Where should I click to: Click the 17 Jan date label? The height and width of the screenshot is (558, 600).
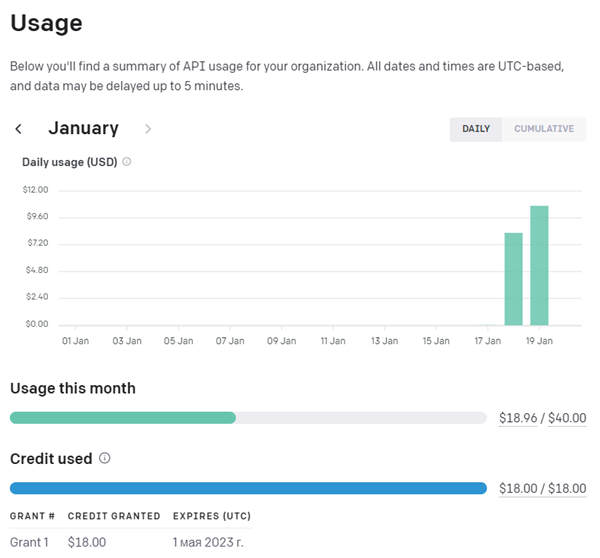(488, 341)
